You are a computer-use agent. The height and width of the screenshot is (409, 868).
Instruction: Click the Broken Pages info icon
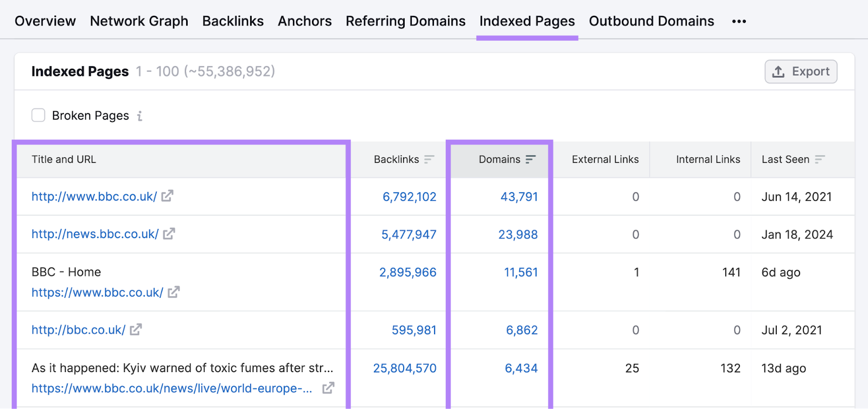pyautogui.click(x=139, y=116)
